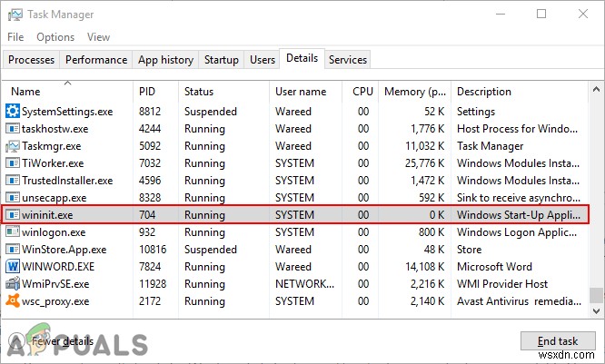Sort by the Name column header
This screenshot has height=364, width=605.
pyautogui.click(x=67, y=92)
